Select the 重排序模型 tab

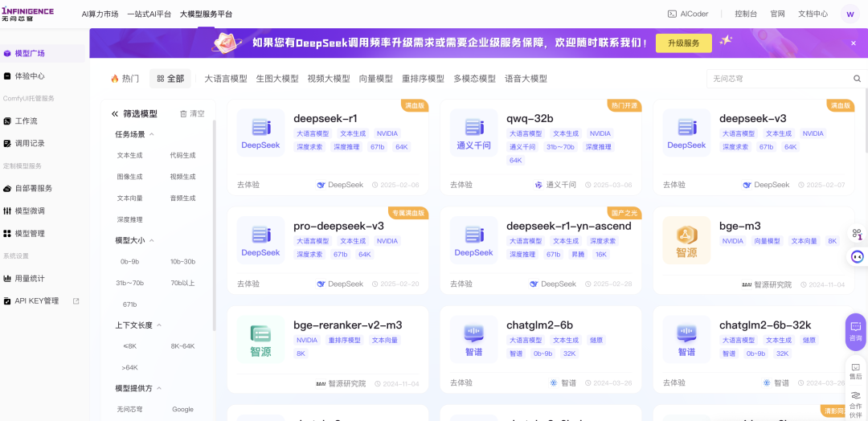coord(423,79)
